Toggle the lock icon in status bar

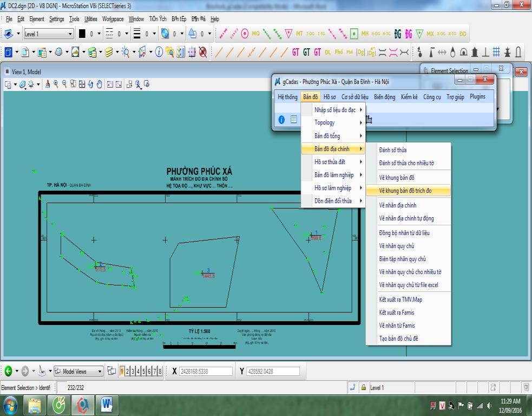tap(364, 387)
